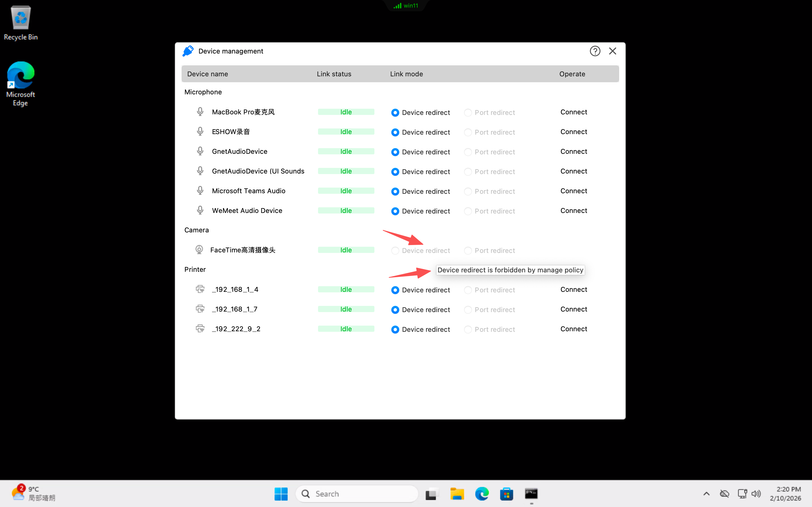
Task: Open the help question mark icon
Action: pyautogui.click(x=595, y=51)
